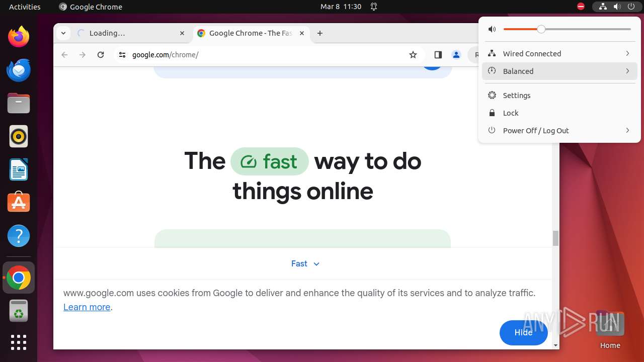This screenshot has height=362, width=644.
Task: Open Settings from the system menu
Action: click(559, 95)
